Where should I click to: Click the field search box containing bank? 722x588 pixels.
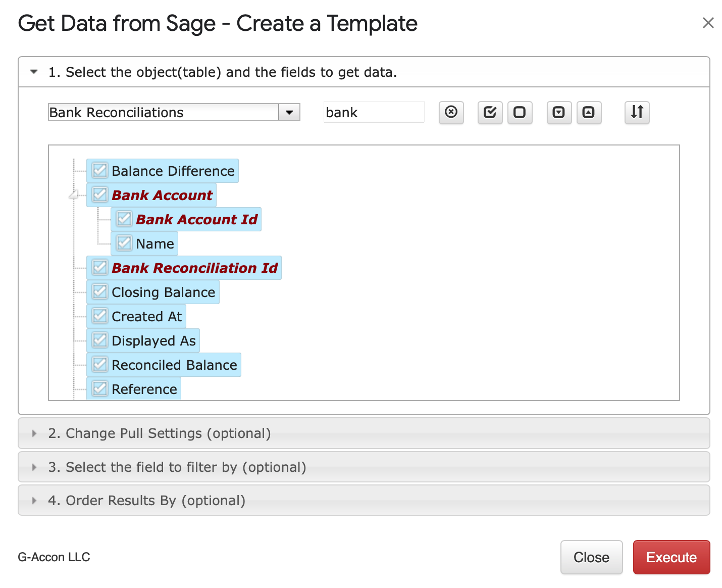(x=374, y=112)
